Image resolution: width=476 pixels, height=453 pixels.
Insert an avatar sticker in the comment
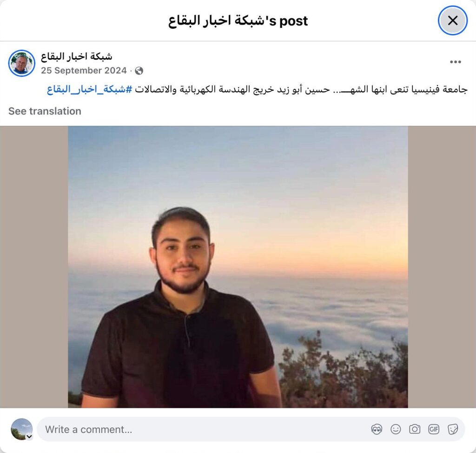[x=377, y=429]
